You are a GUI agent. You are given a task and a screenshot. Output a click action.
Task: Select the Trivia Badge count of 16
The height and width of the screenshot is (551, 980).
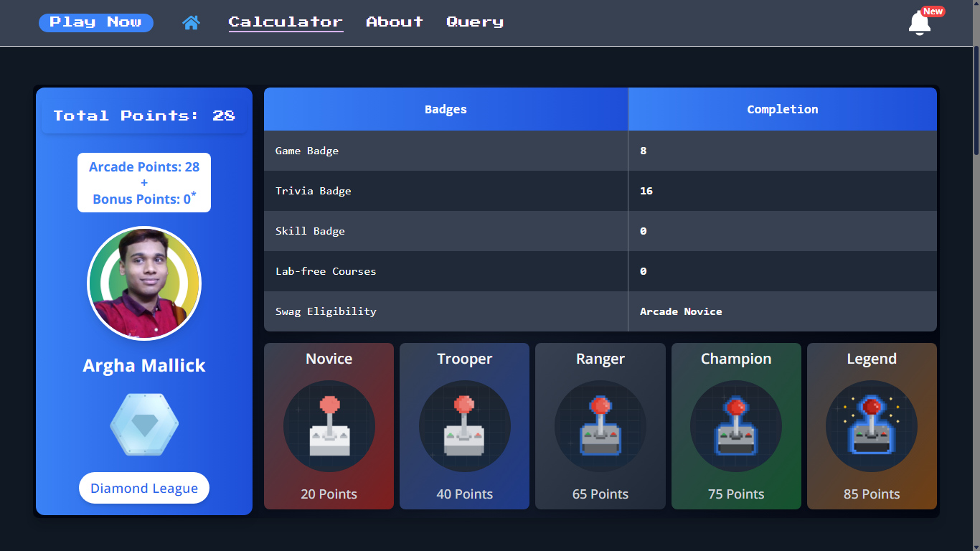(x=646, y=191)
